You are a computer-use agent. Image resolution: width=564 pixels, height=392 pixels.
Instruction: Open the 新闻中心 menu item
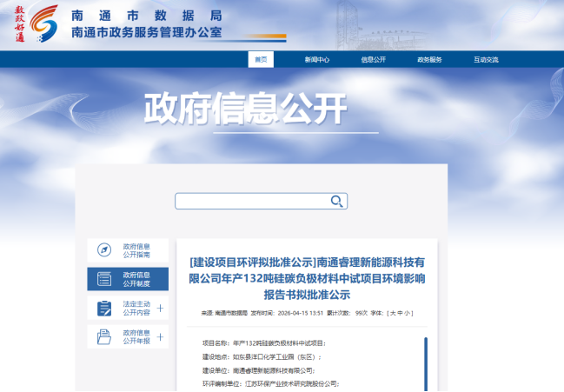(x=317, y=60)
